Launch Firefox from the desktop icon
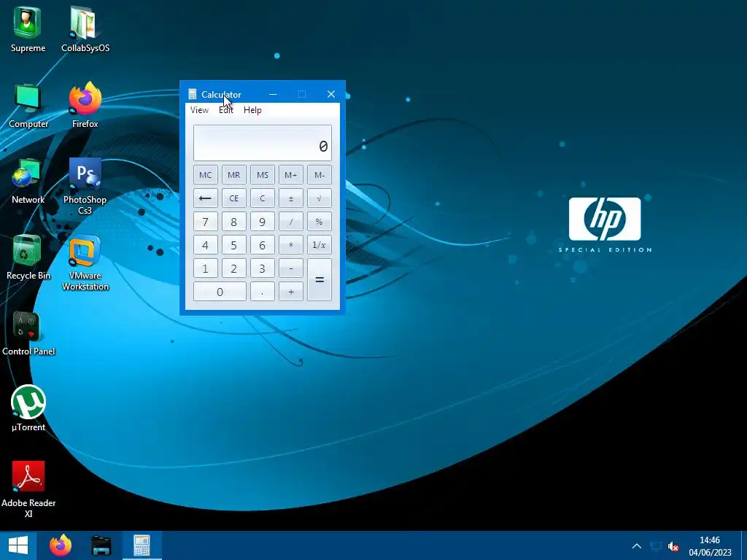This screenshot has width=747, height=560. pyautogui.click(x=85, y=106)
